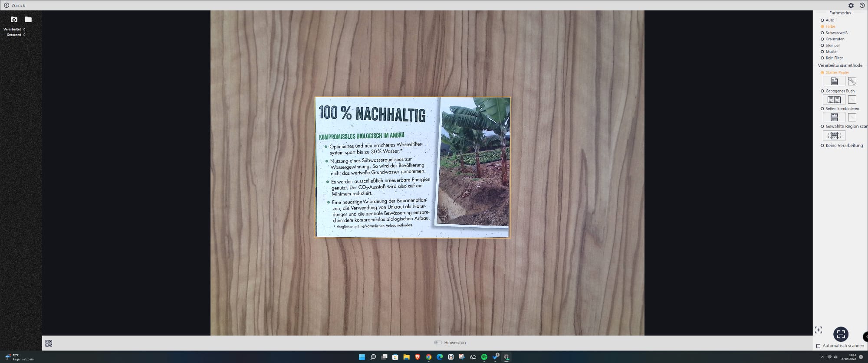Click the scanned document preview image
868x363 pixels.
click(x=412, y=167)
